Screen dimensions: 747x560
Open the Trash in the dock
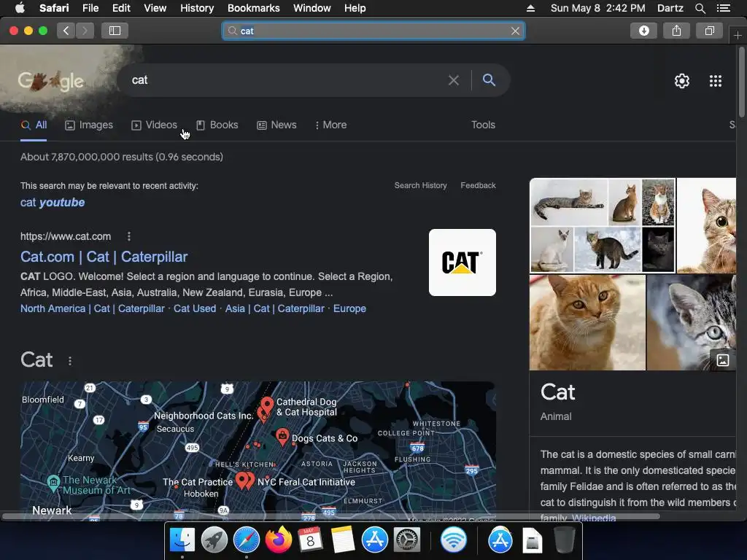565,540
